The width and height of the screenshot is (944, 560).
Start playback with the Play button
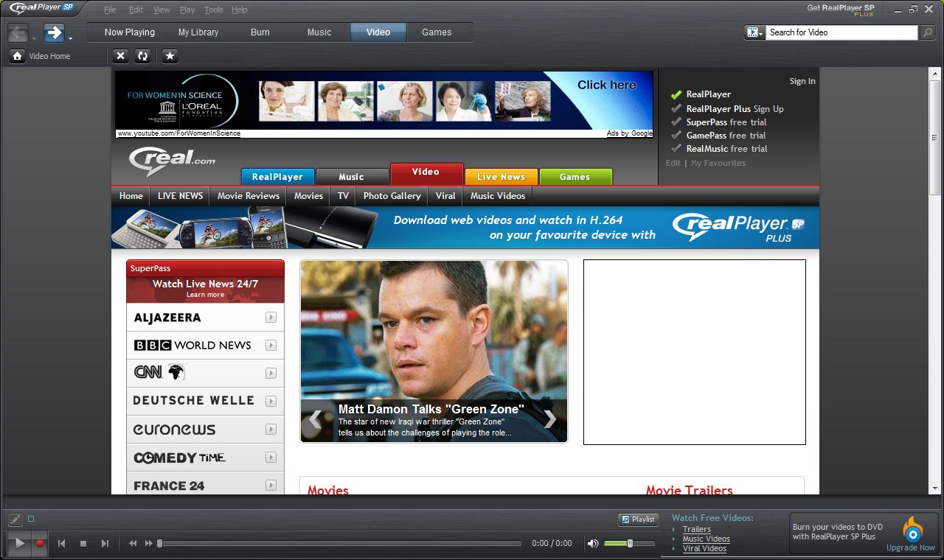(x=19, y=543)
